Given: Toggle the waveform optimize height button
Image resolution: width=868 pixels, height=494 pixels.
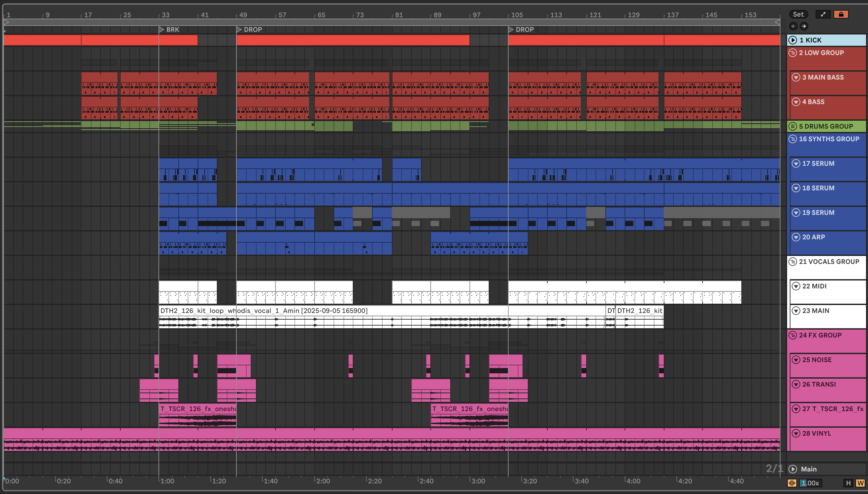Looking at the screenshot, I should (792, 483).
